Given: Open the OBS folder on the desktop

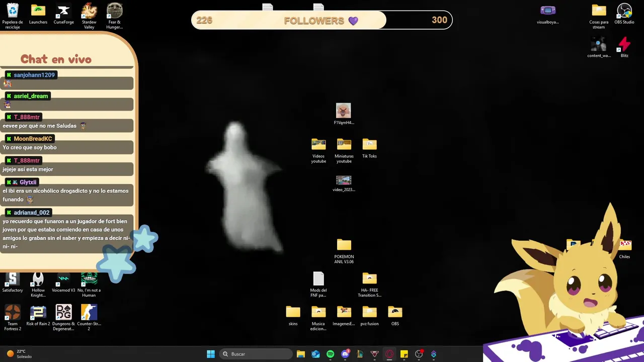Looking at the screenshot, I should pos(395,316).
